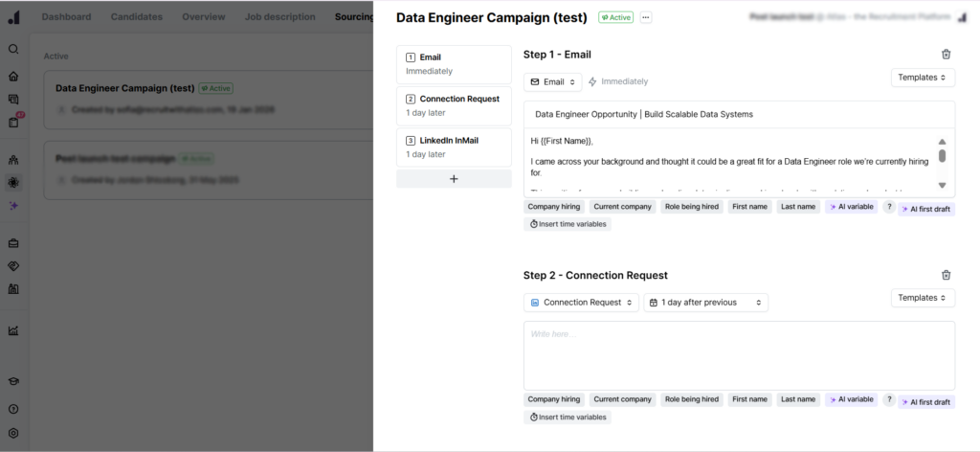Click the Connection Request message text area
The height and width of the screenshot is (452, 980).
[738, 354]
